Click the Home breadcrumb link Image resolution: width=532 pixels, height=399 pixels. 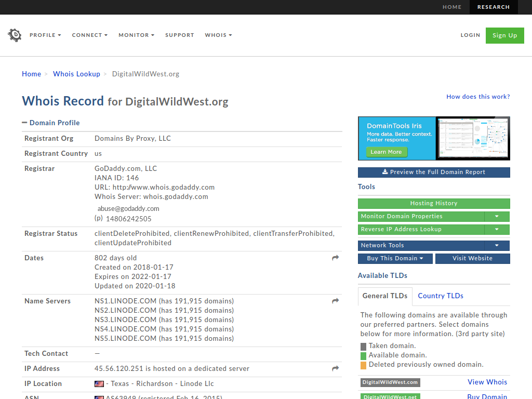31,74
